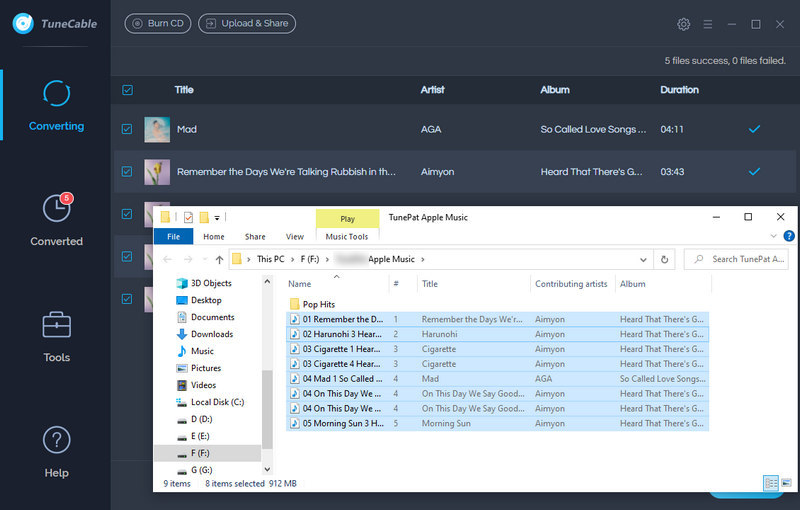
Task: Click F (F:) in address breadcrumb
Action: coord(310,259)
